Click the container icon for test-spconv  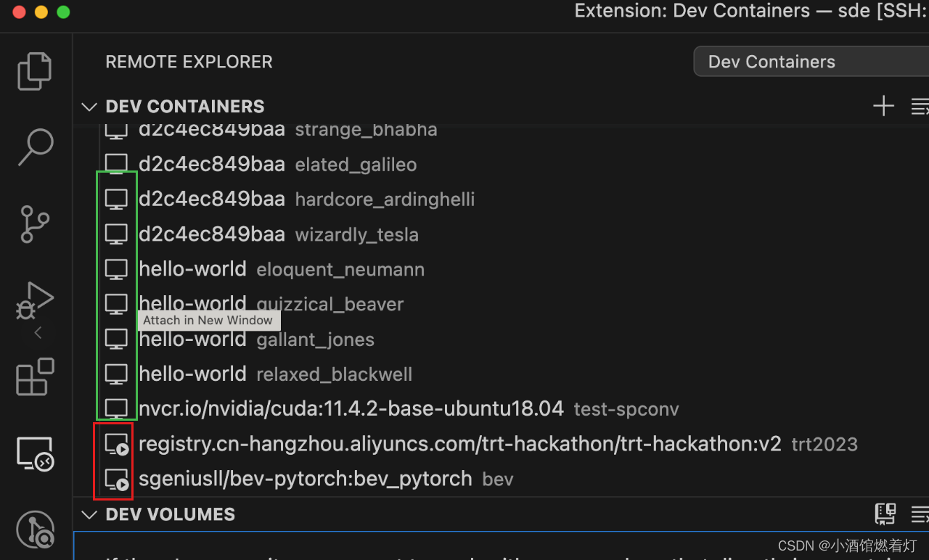[116, 408]
